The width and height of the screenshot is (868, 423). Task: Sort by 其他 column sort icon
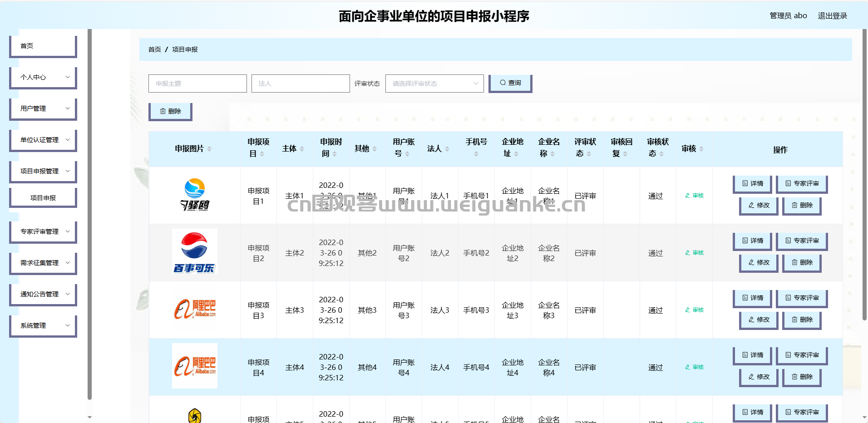(x=375, y=149)
